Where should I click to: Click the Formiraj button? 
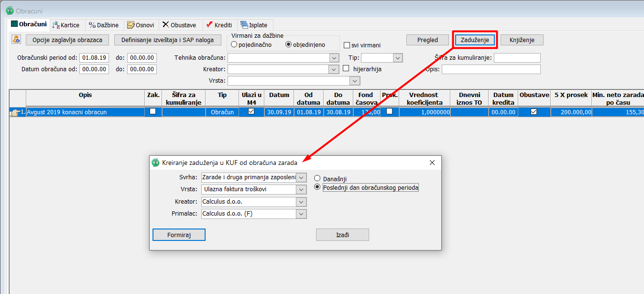click(x=179, y=235)
